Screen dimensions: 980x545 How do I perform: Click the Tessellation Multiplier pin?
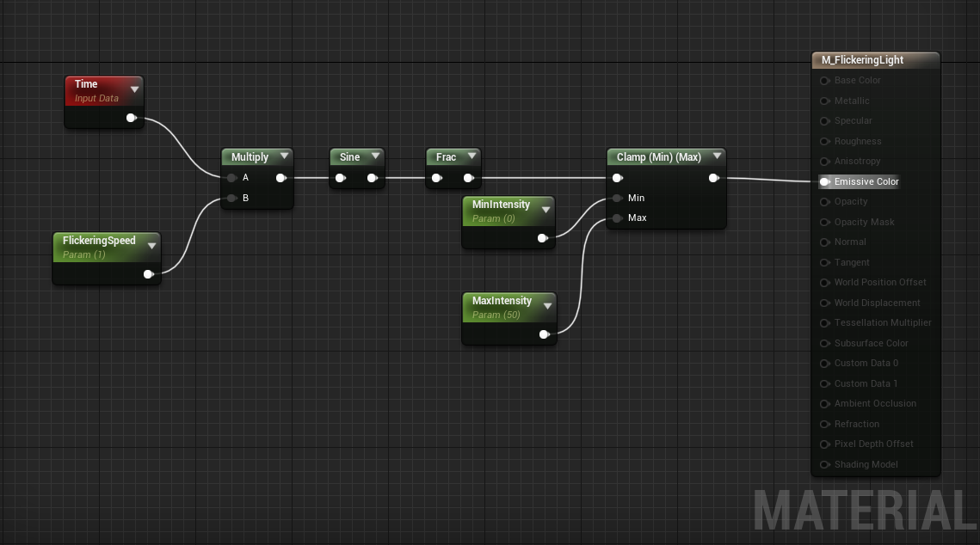pos(825,322)
